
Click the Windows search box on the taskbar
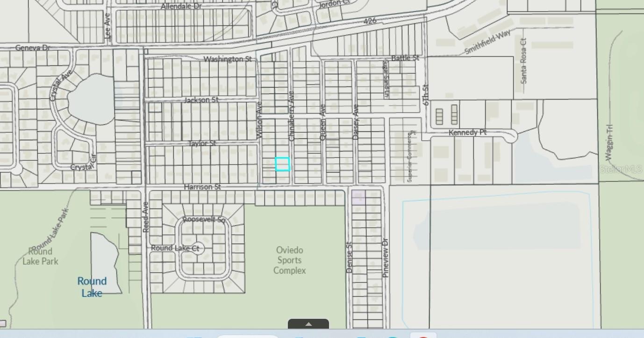pos(248,337)
